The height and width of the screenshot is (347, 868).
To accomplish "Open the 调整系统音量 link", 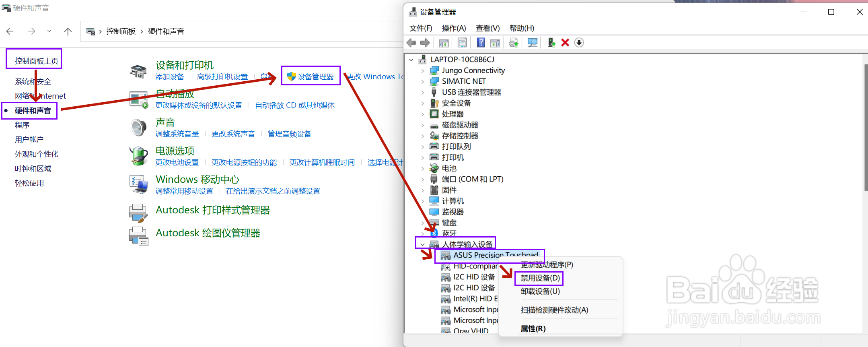I will pos(177,134).
